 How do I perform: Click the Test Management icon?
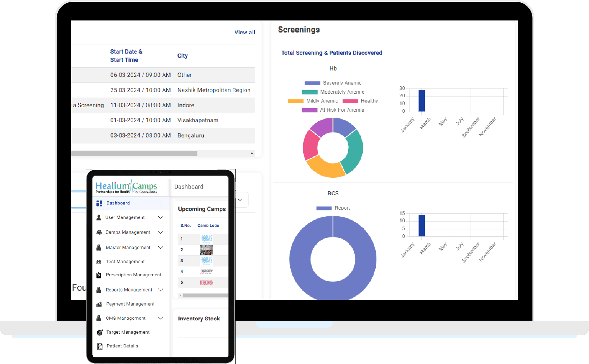99,262
